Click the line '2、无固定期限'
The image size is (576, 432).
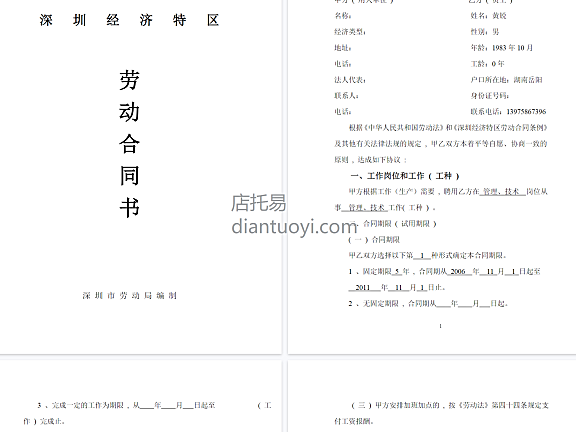[x=428, y=303]
